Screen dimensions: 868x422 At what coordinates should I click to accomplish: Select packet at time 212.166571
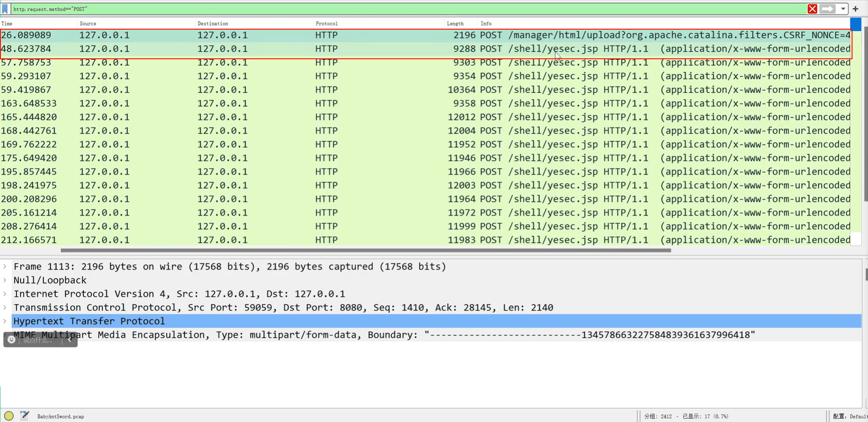point(425,240)
